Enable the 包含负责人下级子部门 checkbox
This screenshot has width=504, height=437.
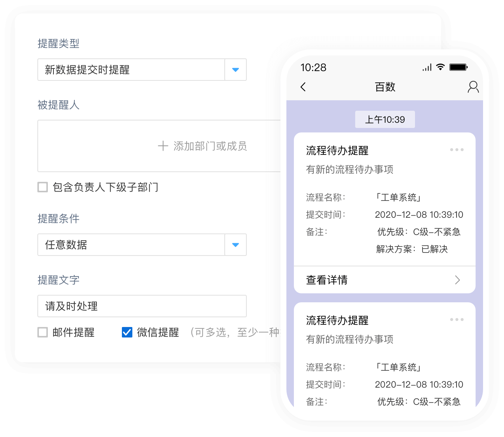pyautogui.click(x=43, y=187)
